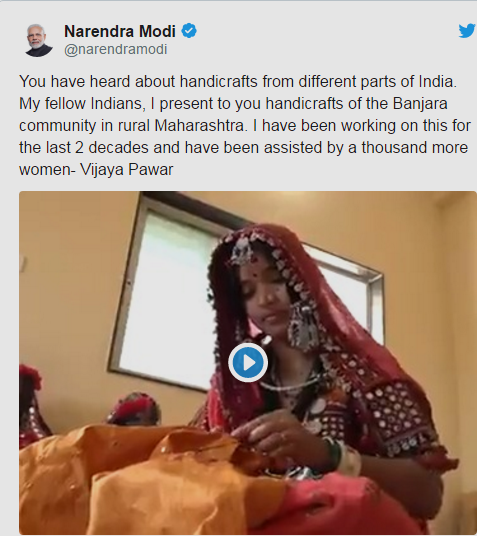Click the woman's silver earring in video
The image size is (477, 541).
tap(304, 326)
